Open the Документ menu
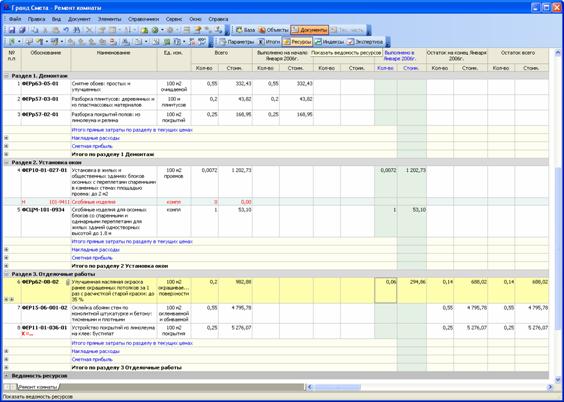564x402 pixels. (79, 19)
